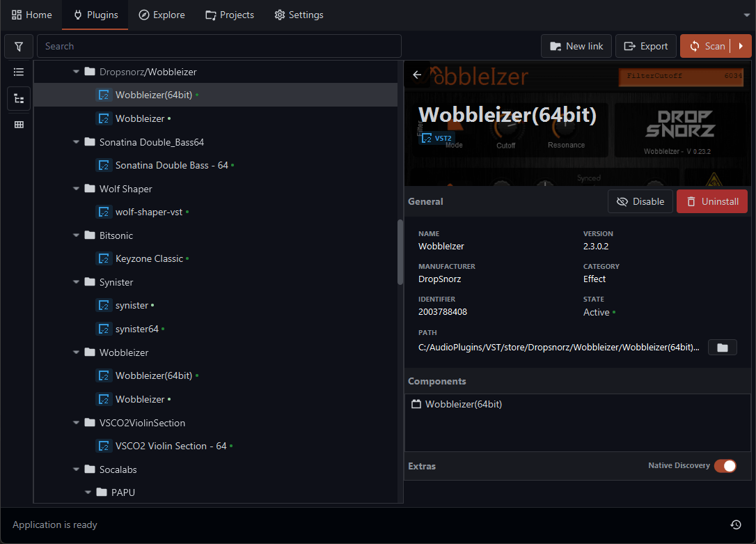Click the Export button
The width and height of the screenshot is (756, 544).
point(646,46)
